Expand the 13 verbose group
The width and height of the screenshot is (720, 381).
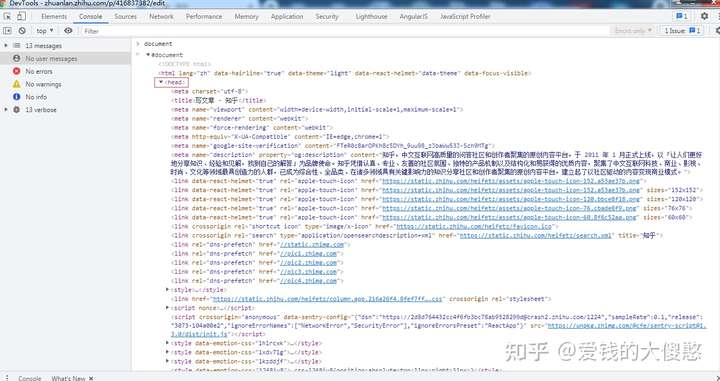pyautogui.click(x=6, y=110)
